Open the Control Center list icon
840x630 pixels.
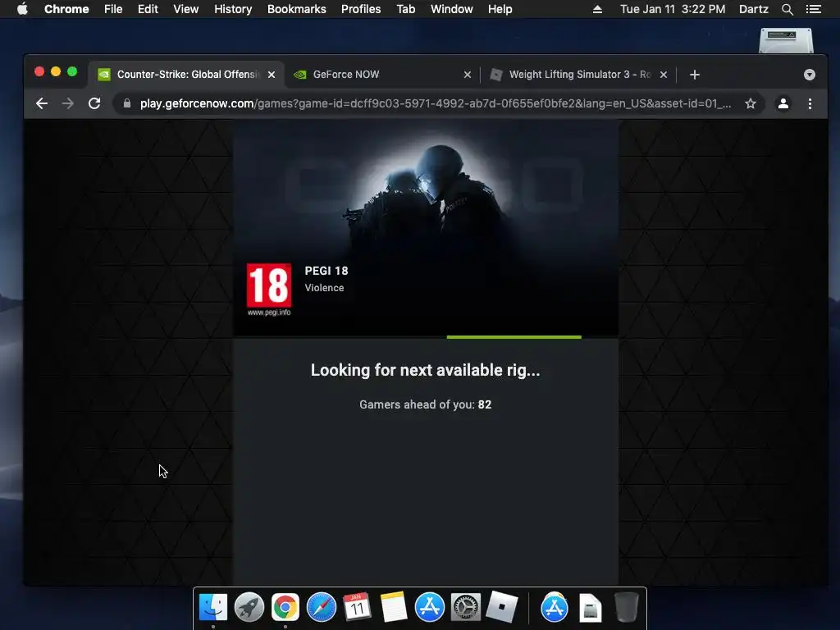(x=813, y=9)
